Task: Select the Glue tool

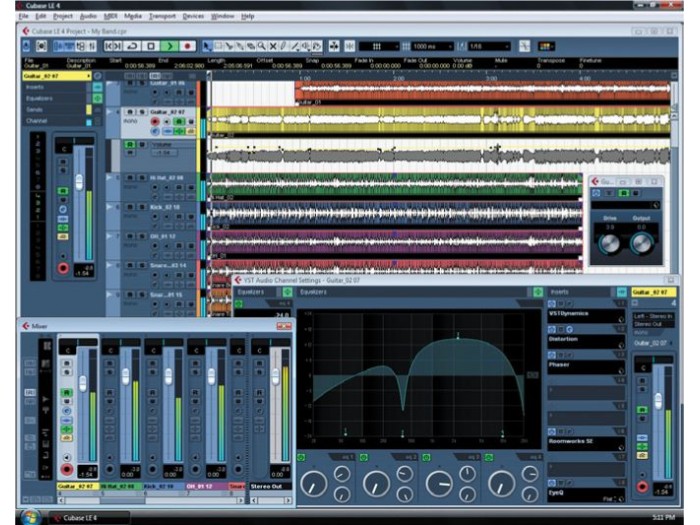Action: point(240,46)
